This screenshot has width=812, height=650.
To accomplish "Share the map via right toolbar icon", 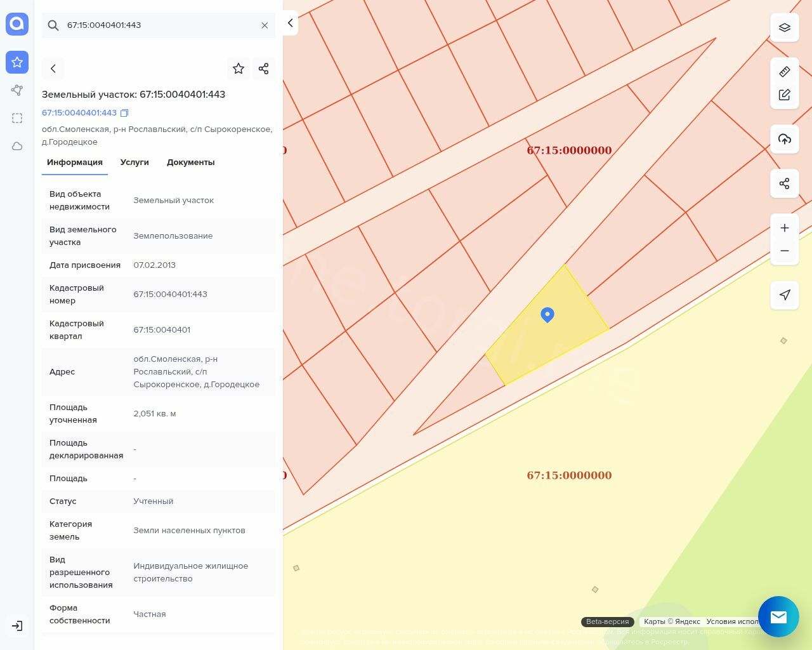I will click(784, 183).
